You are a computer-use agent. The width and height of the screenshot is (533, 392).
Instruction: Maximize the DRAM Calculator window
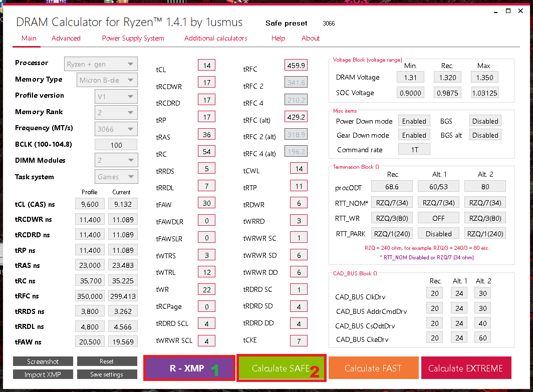coord(508,11)
